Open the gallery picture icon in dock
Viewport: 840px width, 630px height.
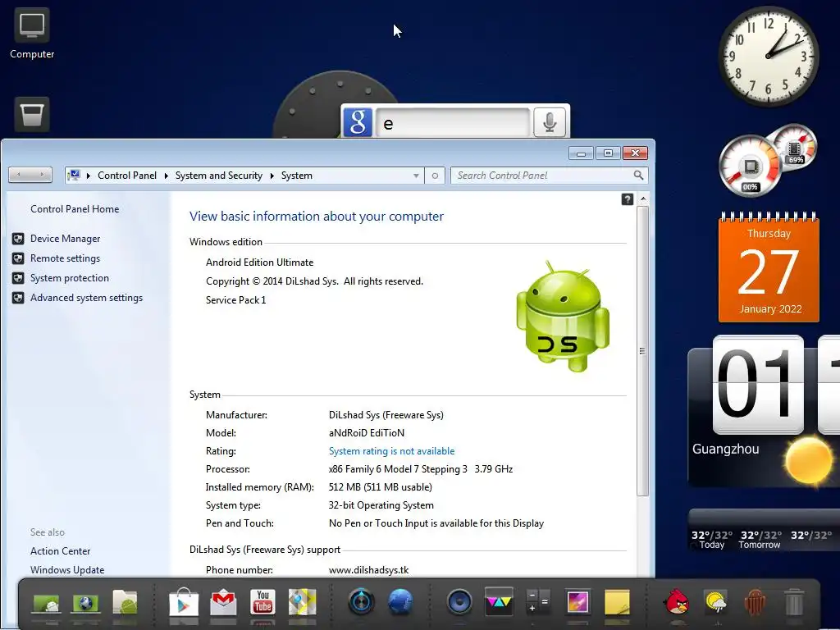[x=577, y=601]
